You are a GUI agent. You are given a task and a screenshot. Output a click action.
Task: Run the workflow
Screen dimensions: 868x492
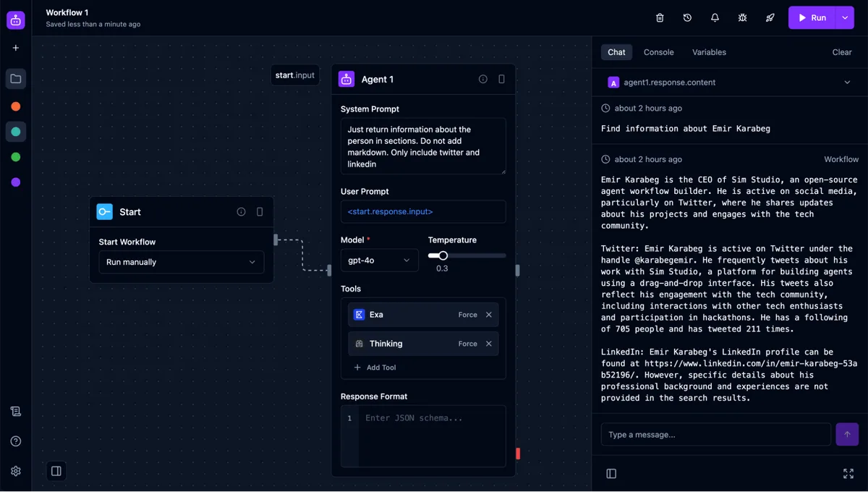(x=813, y=17)
